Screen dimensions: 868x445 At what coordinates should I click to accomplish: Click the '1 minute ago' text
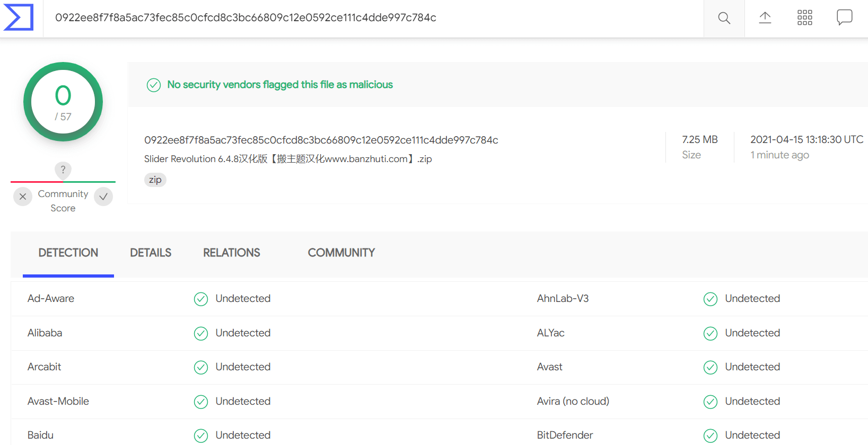779,155
